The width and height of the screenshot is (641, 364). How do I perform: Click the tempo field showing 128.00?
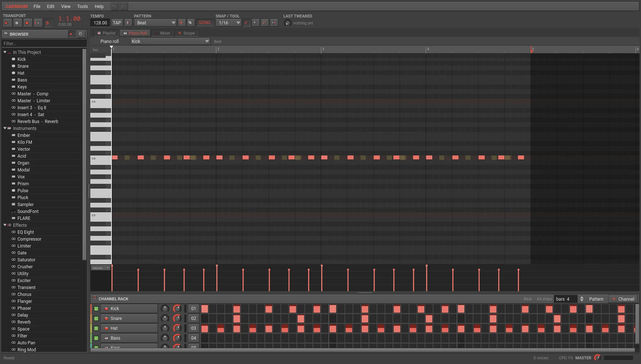pos(100,23)
